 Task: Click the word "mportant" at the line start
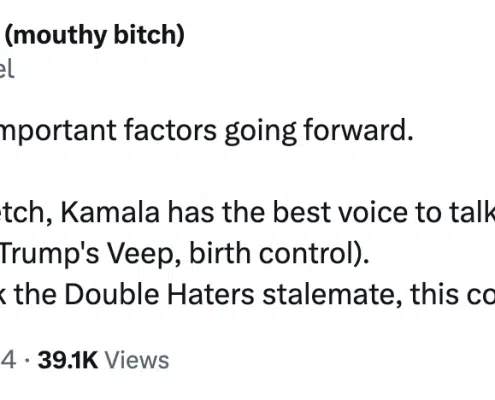58,131
